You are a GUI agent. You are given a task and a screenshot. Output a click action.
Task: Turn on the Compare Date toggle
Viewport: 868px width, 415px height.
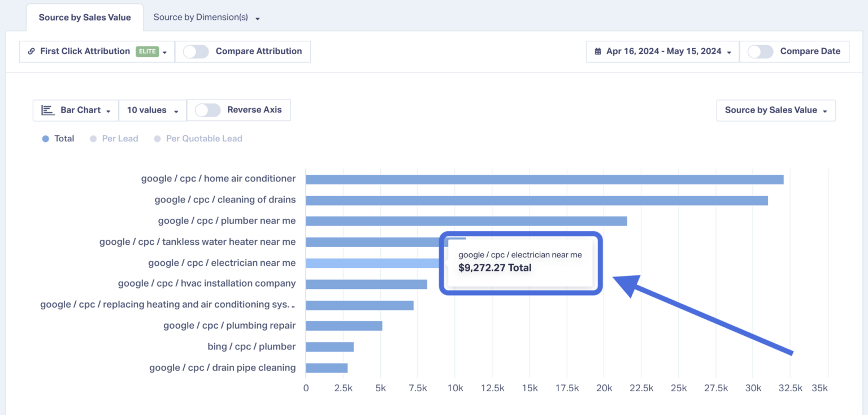coord(760,51)
